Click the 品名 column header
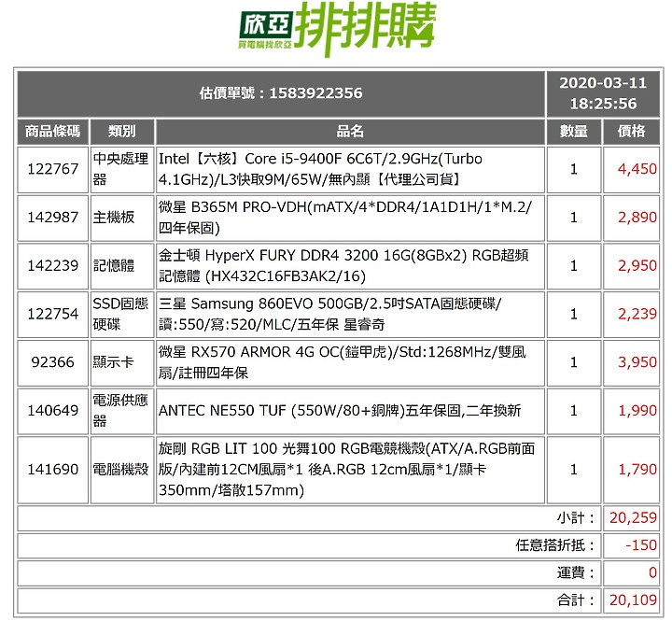Screen dimensions: 672x621 350,132
